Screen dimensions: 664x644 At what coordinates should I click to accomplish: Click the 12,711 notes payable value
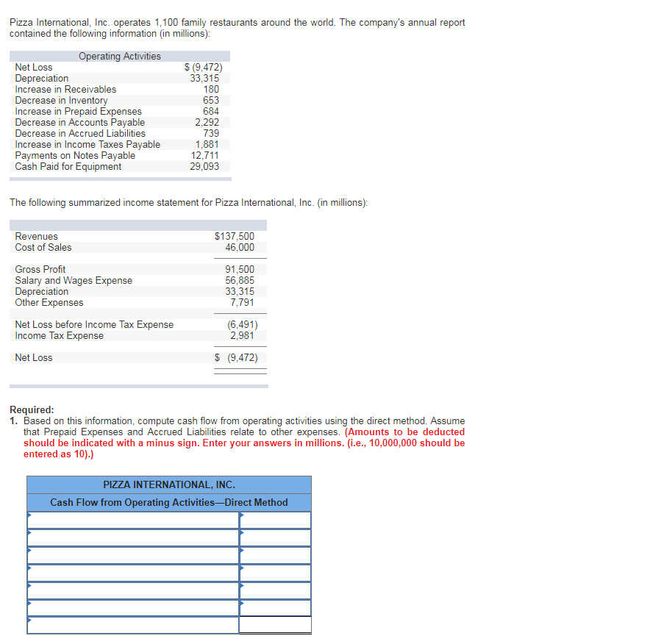205,155
